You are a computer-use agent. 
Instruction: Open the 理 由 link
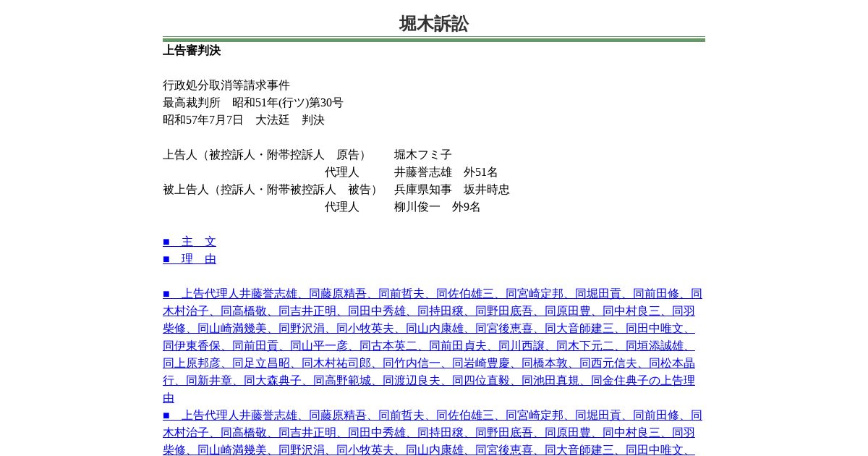coord(190,259)
